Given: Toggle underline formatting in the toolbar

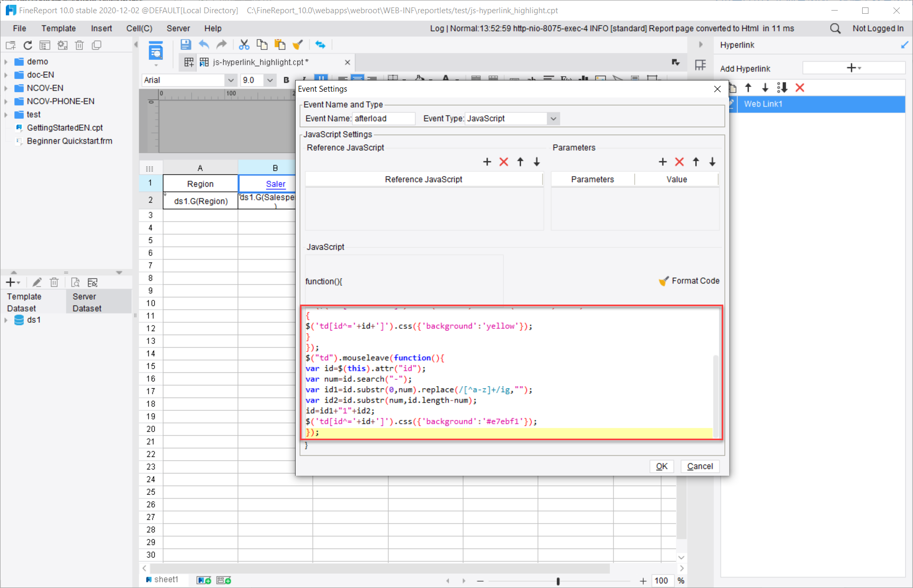Looking at the screenshot, I should click(321, 78).
